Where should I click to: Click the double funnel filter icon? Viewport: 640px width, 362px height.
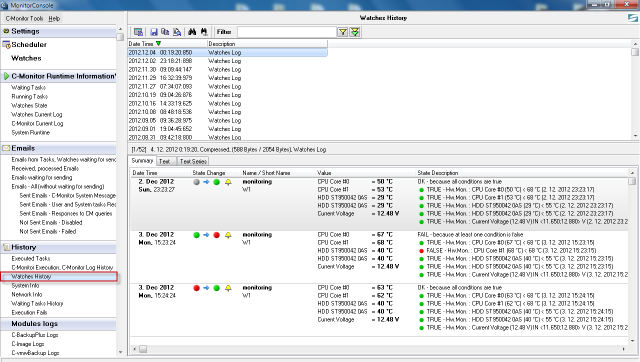355,32
